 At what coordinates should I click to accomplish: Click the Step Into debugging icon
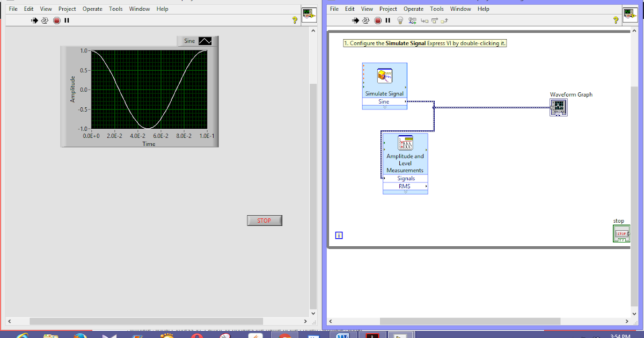click(426, 20)
